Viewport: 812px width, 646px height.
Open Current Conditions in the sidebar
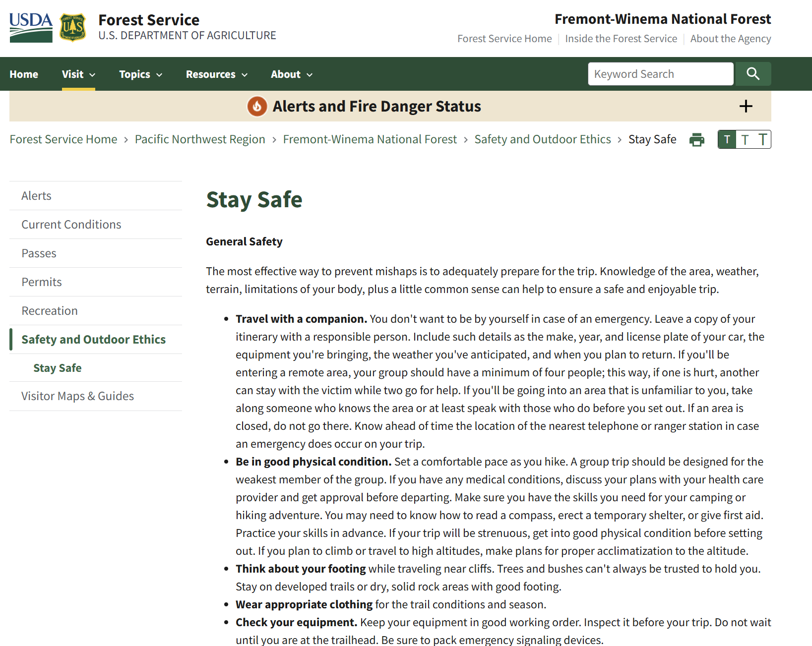pos(71,225)
